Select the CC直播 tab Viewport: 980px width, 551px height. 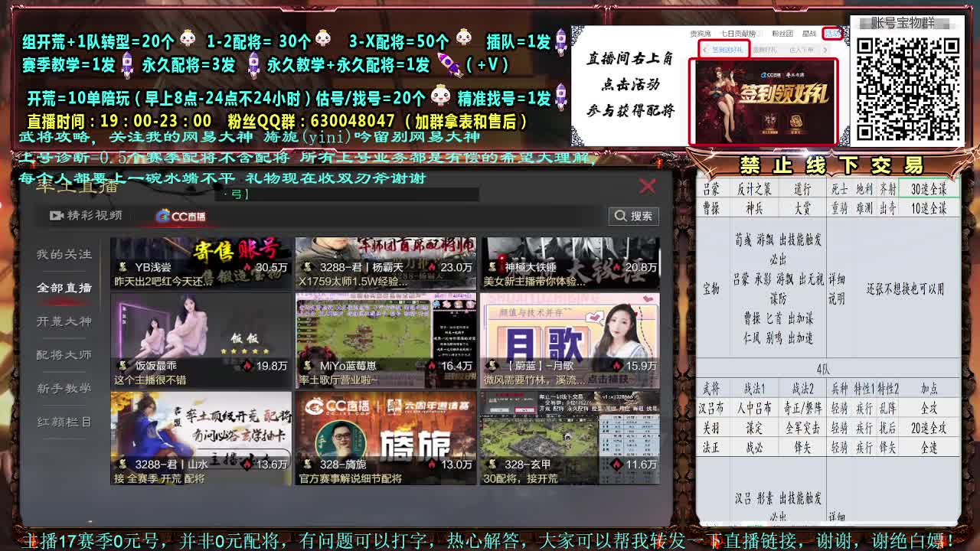[x=181, y=217]
